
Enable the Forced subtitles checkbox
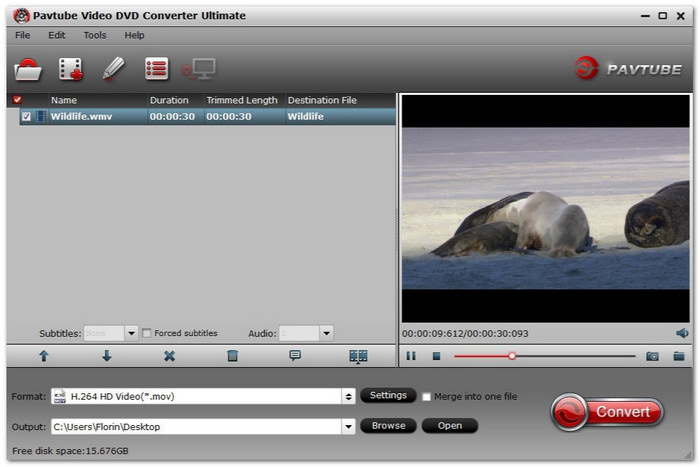pos(146,333)
